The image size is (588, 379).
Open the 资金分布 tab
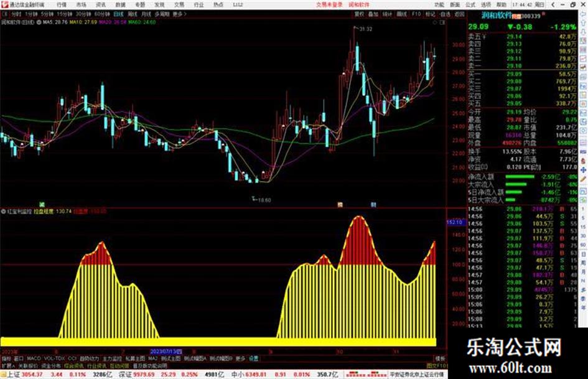point(51,365)
